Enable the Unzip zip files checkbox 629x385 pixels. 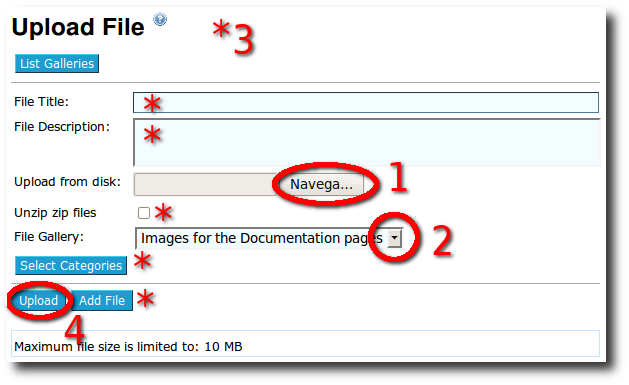(x=144, y=213)
